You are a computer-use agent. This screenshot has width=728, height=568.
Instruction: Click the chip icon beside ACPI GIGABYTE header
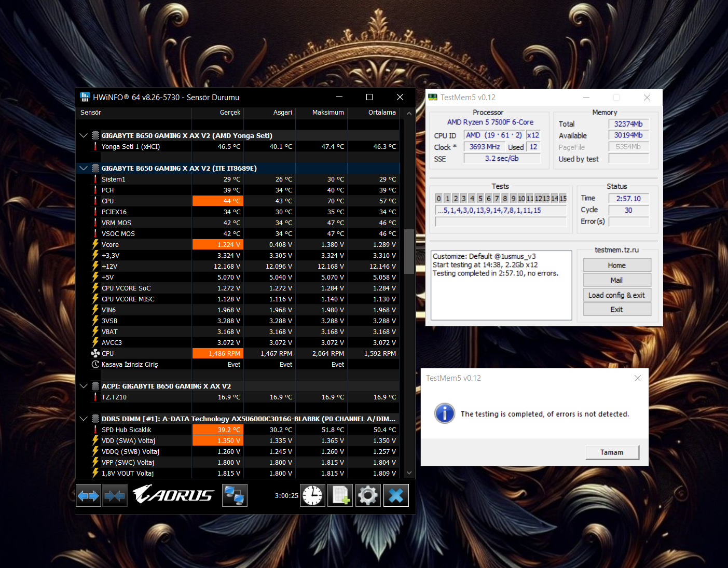point(95,386)
